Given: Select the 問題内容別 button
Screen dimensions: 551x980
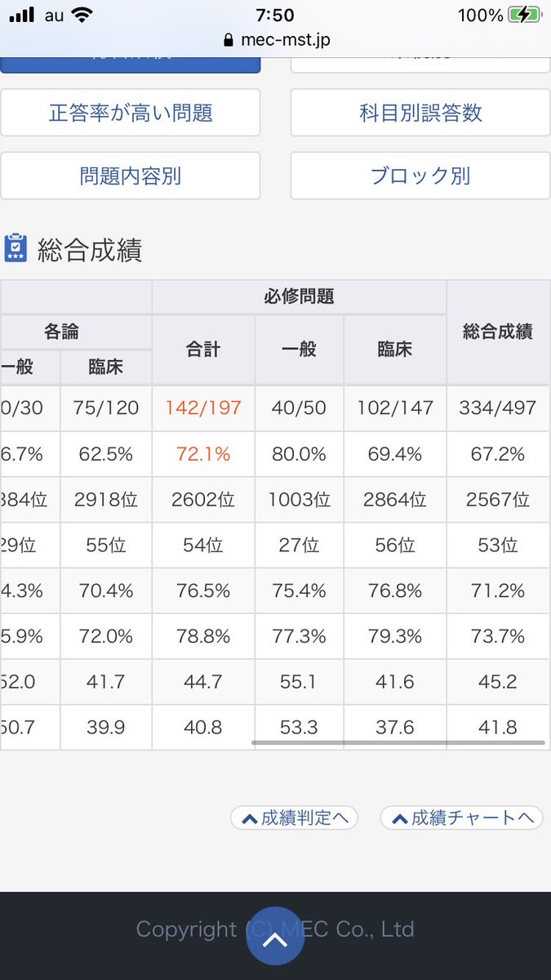Looking at the screenshot, I should (131, 176).
